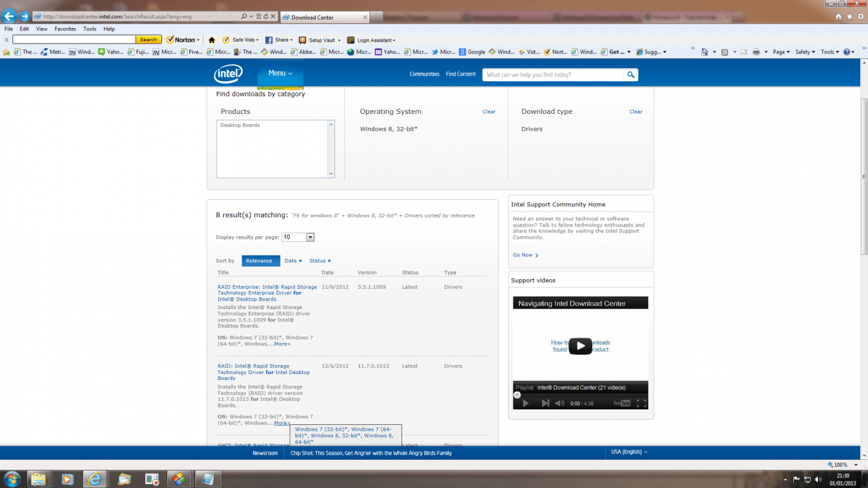
Task: Play the Navigating Intel Download Center video
Action: pos(580,346)
